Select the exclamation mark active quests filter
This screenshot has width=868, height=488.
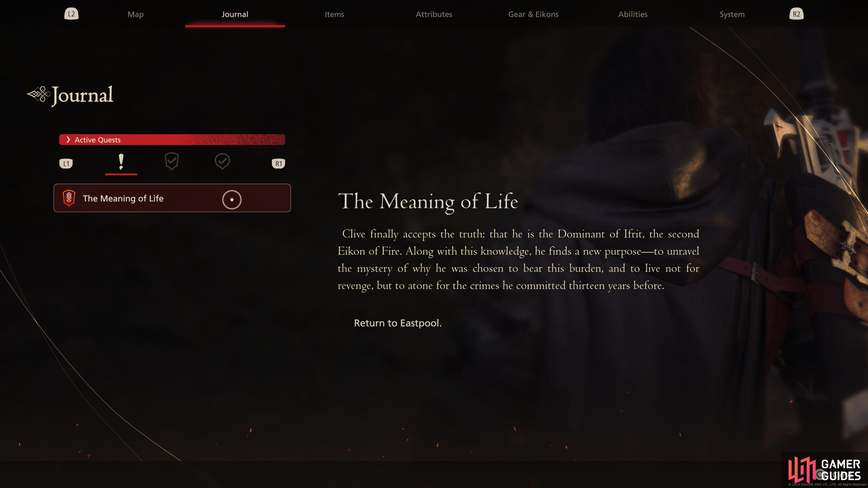pyautogui.click(x=121, y=162)
